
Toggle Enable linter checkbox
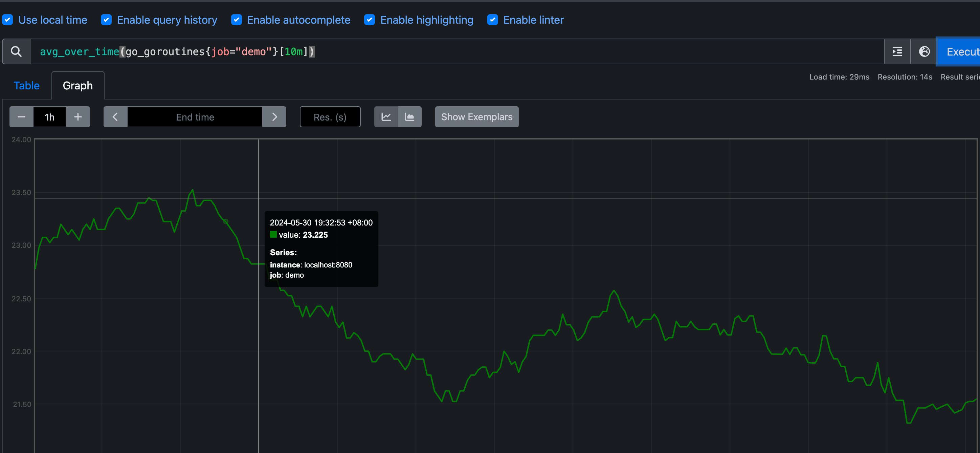[493, 20]
